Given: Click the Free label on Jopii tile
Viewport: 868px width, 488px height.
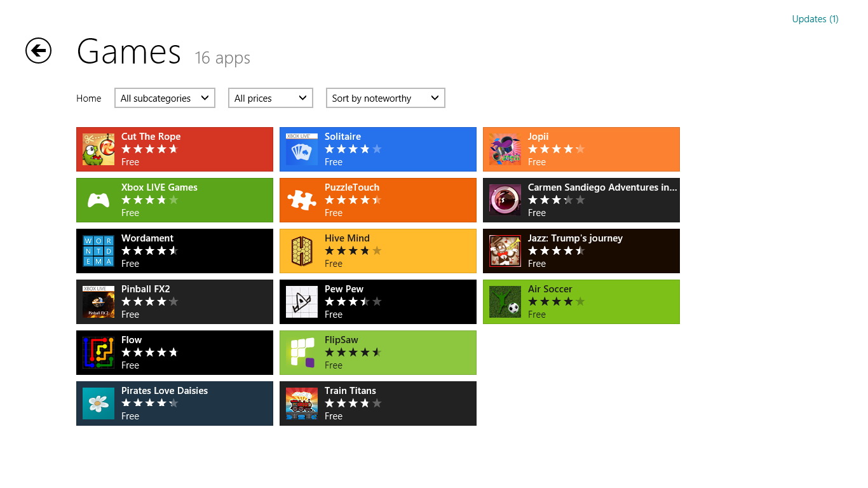Looking at the screenshot, I should pos(537,162).
